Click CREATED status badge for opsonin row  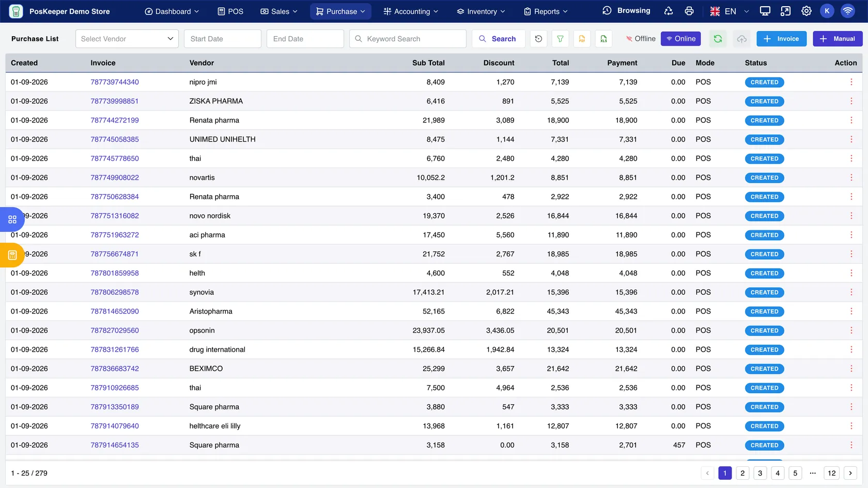pos(764,330)
